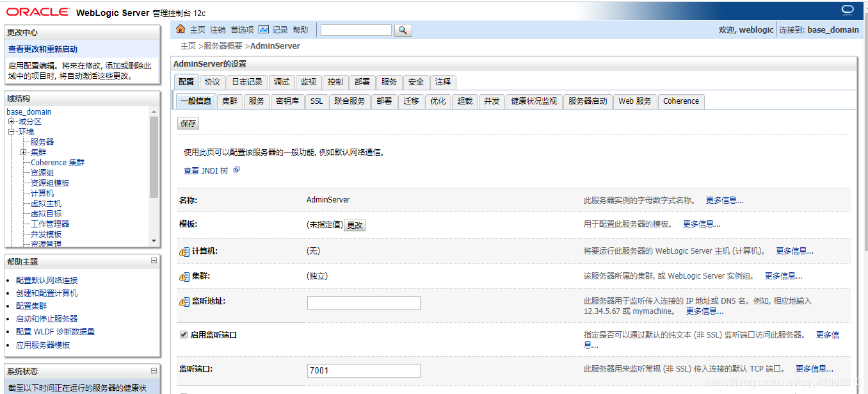Click domain tree scroll-up arrow

point(154,111)
